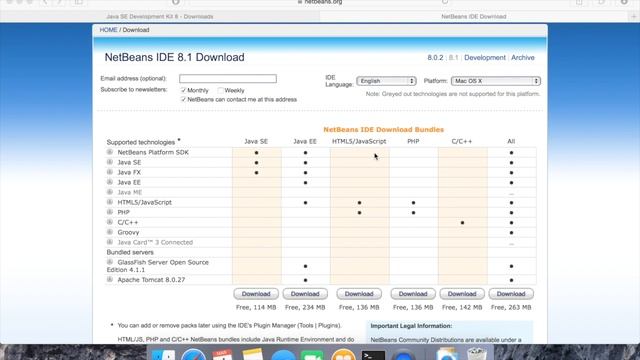Download the HTML5/JavaScript bundle
This screenshot has width=640, height=360.
pos(359,294)
